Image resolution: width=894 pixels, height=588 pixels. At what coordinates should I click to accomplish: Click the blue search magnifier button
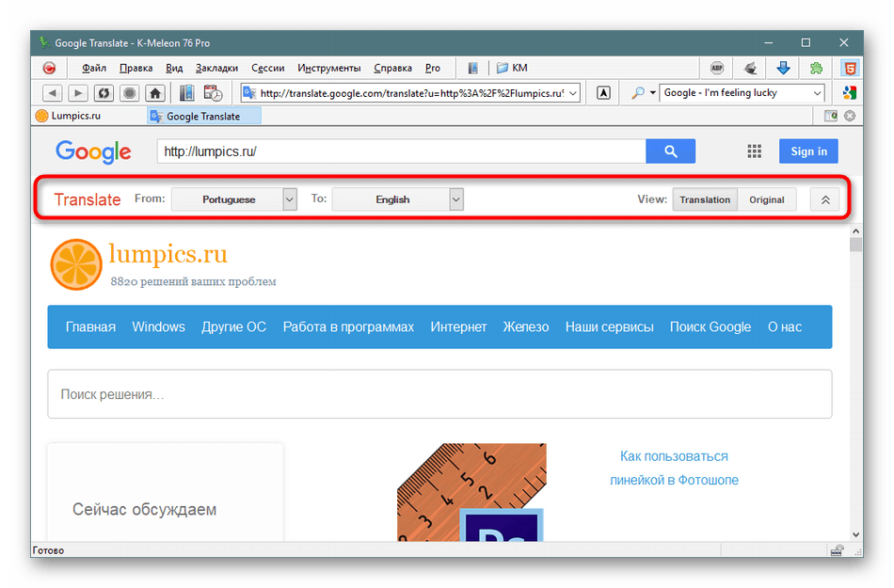pos(670,151)
